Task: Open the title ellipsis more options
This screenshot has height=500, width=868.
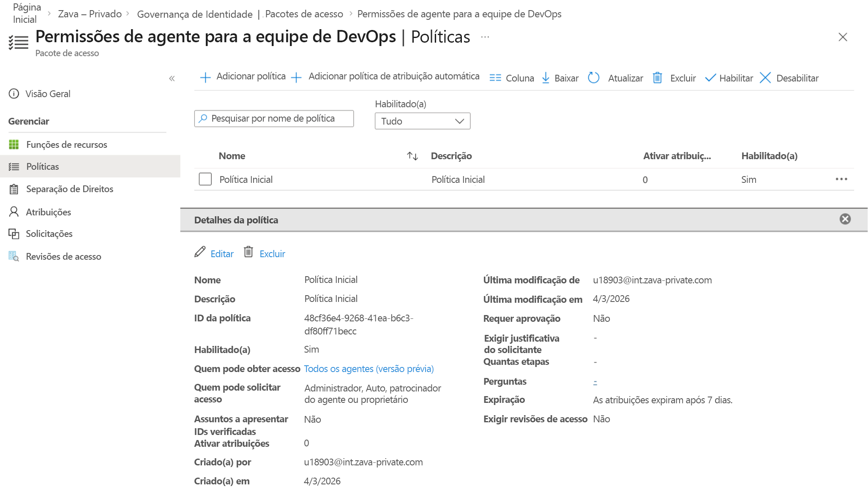Action: 485,37
